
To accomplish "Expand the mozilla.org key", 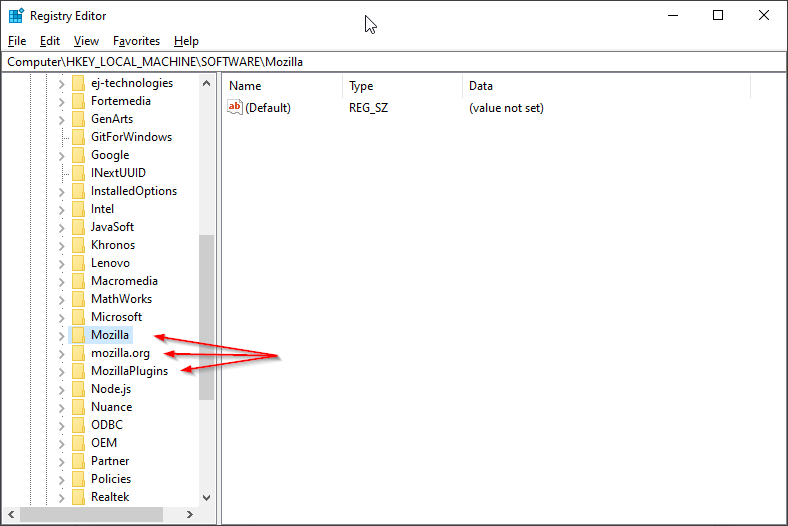I will coord(61,354).
